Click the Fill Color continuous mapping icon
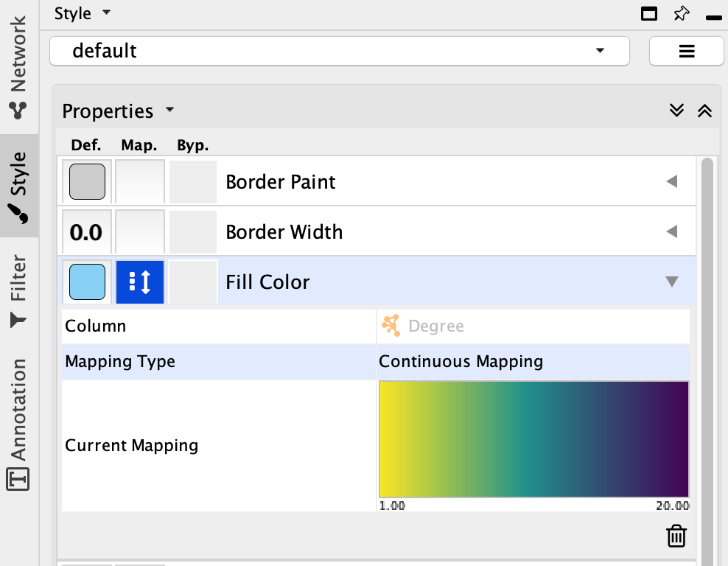 tap(139, 282)
